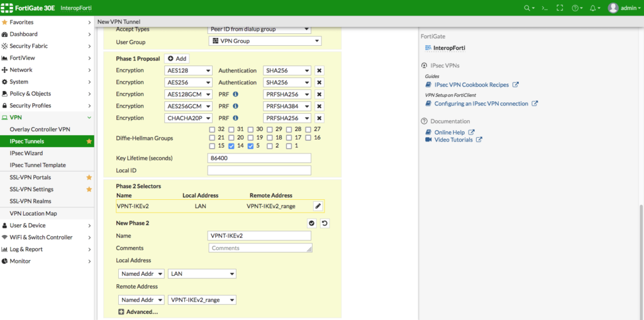Open the PRFSHA384 dropdown
Viewport: 644px width, 320px height.
[x=287, y=106]
